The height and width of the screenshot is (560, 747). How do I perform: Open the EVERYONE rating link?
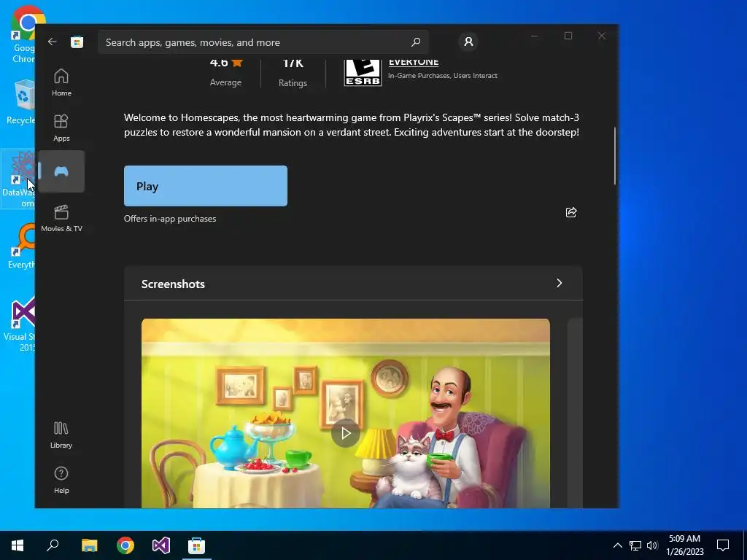414,63
